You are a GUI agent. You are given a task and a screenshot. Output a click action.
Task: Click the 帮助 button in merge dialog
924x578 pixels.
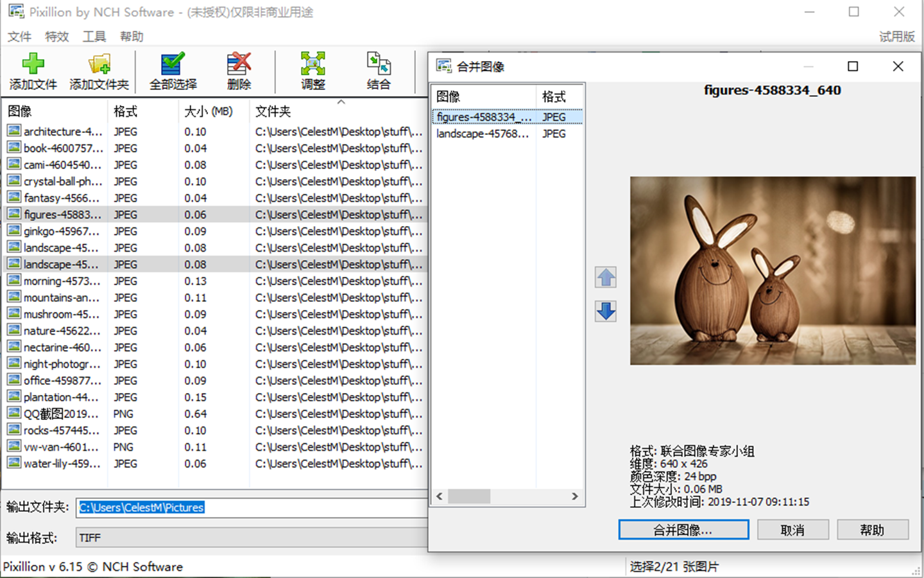(x=873, y=530)
